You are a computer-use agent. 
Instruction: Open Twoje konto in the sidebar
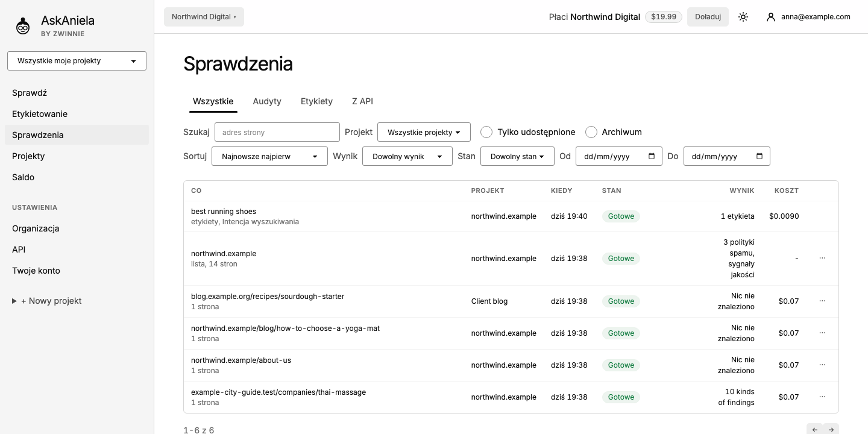(x=77, y=271)
